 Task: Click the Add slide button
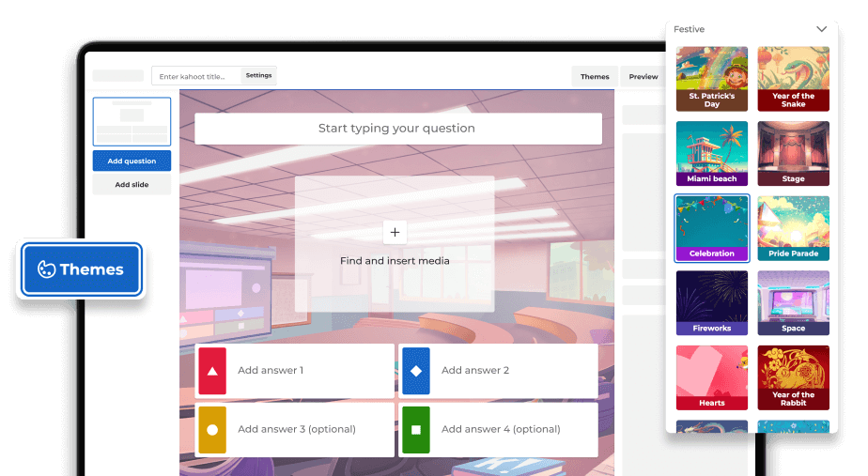[132, 184]
